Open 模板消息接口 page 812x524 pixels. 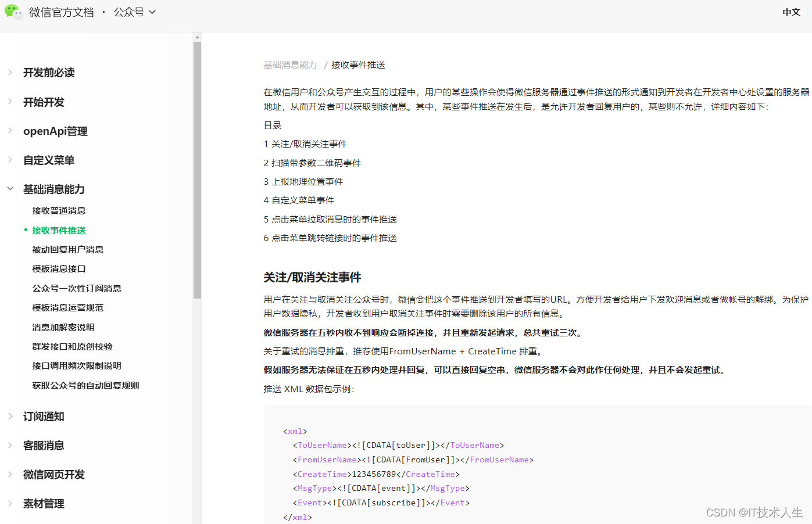(59, 269)
